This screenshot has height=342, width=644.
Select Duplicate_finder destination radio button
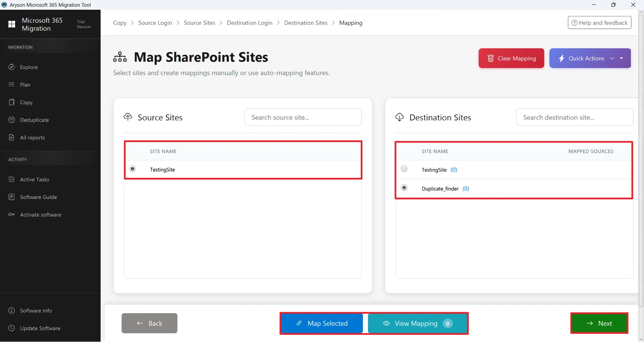[404, 187]
